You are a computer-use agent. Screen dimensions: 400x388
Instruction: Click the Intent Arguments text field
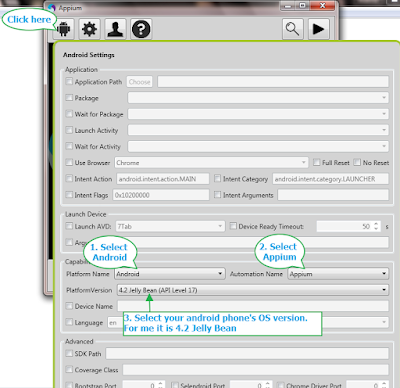click(x=333, y=195)
